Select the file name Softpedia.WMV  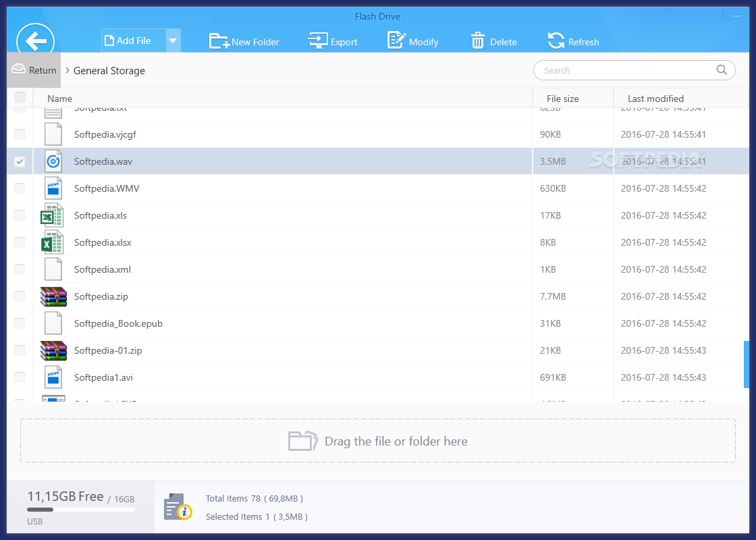click(107, 188)
